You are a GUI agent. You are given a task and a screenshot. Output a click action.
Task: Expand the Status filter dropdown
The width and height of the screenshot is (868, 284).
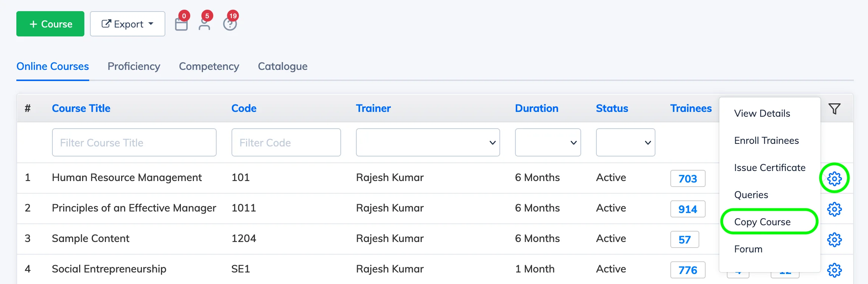pos(625,142)
